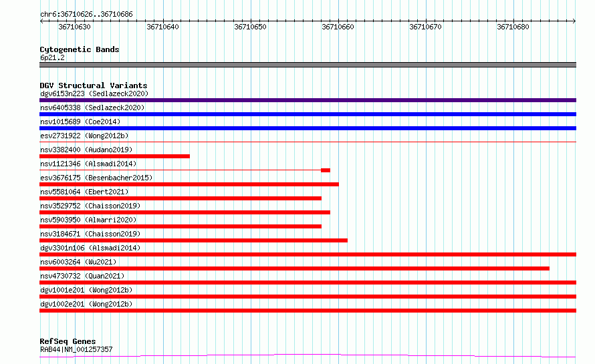Select the red esv3676175 variant bar
Screen dimensions: 595x364
click(189, 184)
